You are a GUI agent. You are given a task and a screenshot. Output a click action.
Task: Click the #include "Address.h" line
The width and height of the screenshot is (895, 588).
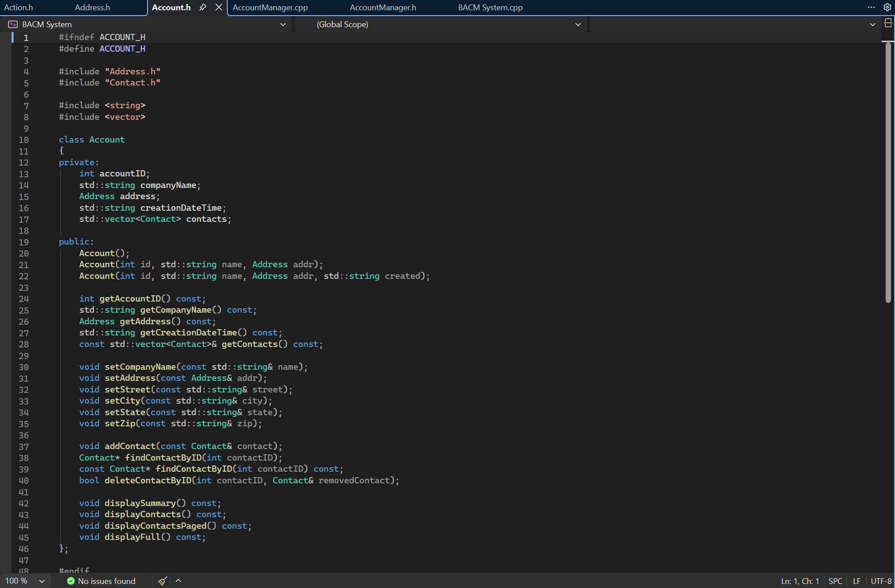(x=110, y=71)
